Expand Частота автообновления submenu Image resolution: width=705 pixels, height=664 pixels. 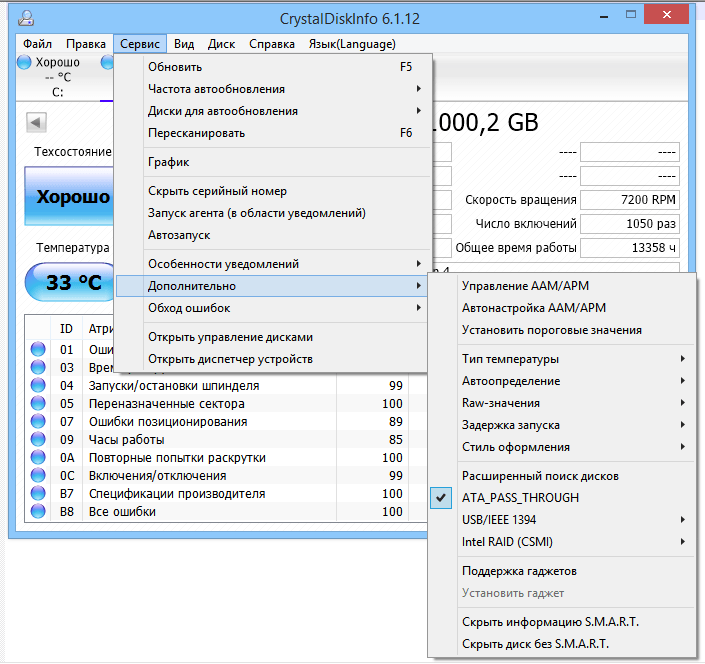pos(271,89)
